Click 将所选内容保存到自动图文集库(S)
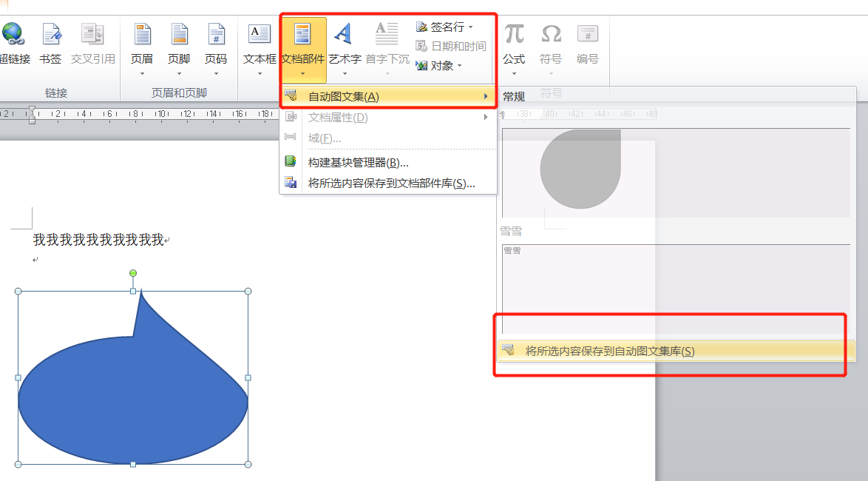868x481 pixels. click(x=609, y=351)
